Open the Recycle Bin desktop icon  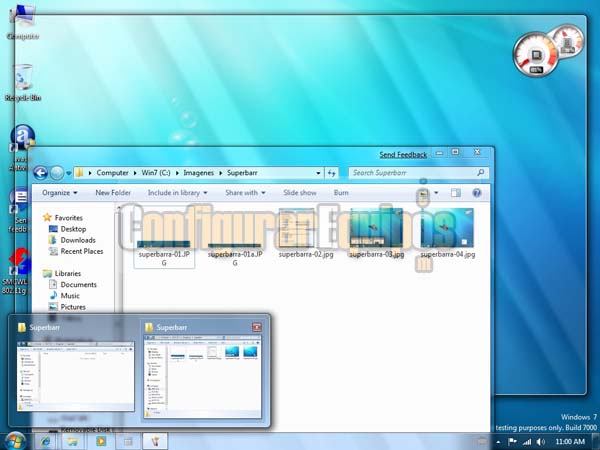23,82
